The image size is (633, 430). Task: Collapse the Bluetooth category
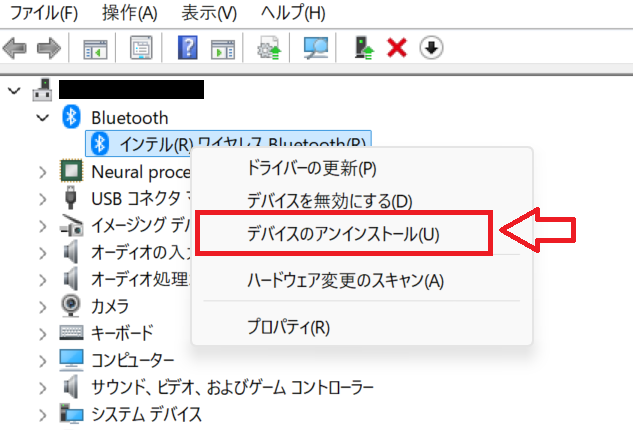coord(42,117)
